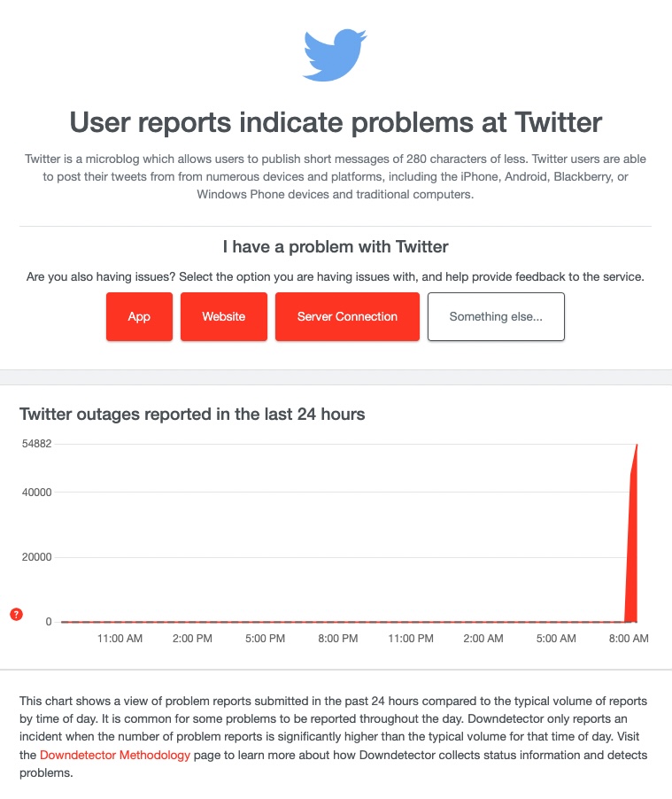
Task: Choose the Server Connection issue button
Action: [347, 316]
